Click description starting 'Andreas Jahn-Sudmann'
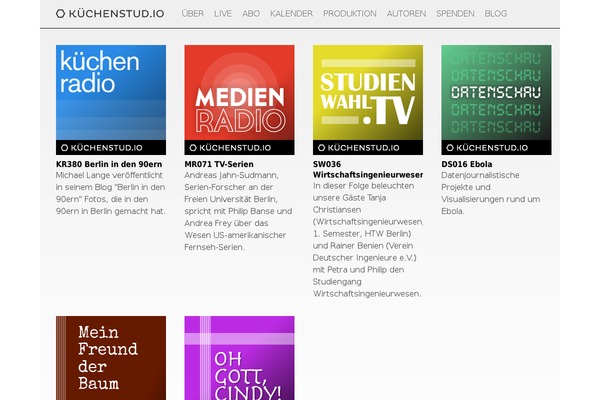Screen dimensions: 600x400 click(x=238, y=211)
